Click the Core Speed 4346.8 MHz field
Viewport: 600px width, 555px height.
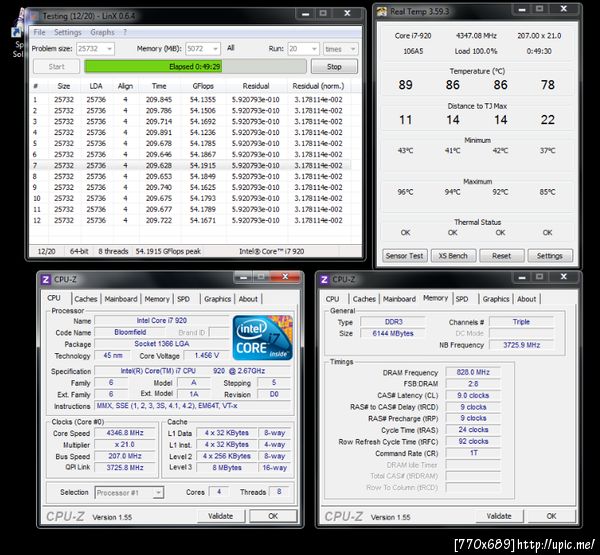point(125,433)
